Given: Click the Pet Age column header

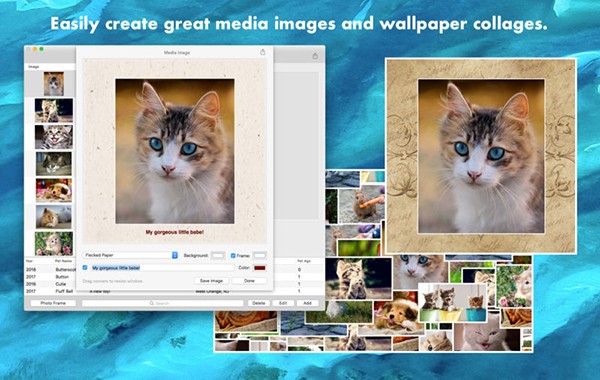Looking at the screenshot, I should (x=304, y=261).
